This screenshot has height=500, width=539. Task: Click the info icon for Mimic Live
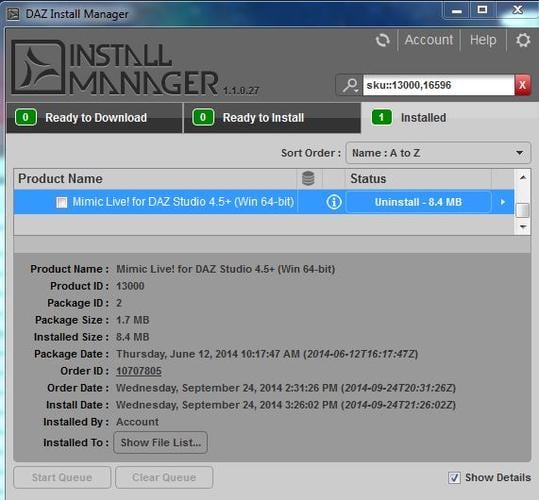334,202
